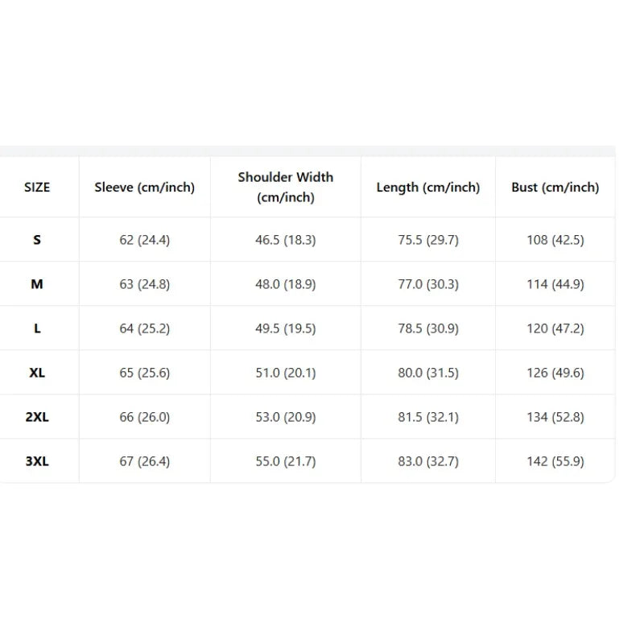The image size is (644, 644).
Task: Click the sleeve cell 66 (26.0)
Action: point(145,417)
